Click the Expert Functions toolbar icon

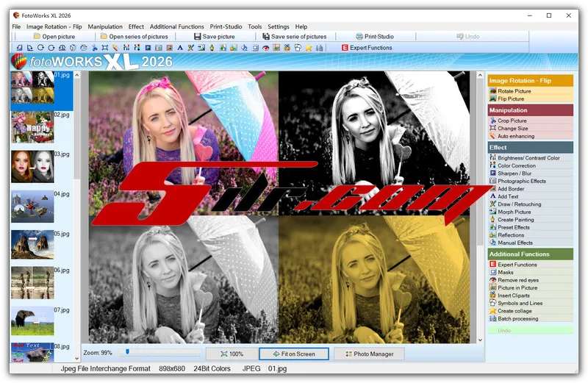click(345, 48)
